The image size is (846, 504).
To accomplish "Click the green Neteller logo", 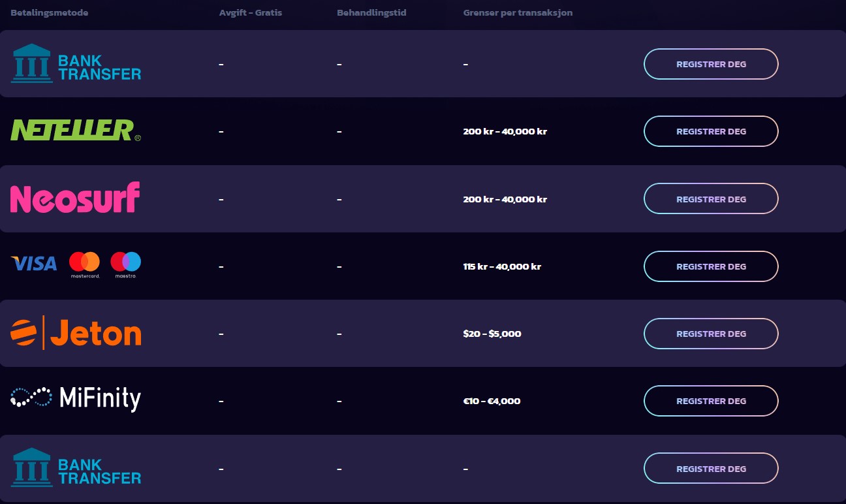I will coord(76,131).
